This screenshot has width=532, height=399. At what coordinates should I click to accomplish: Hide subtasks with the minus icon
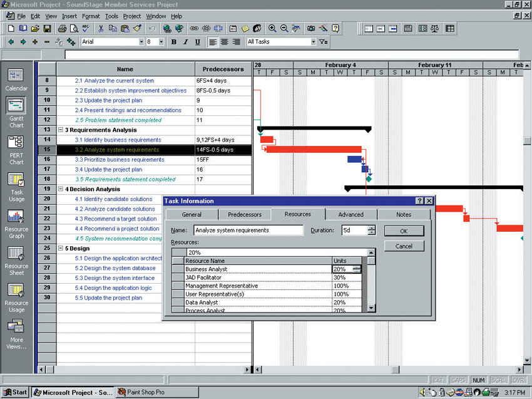coord(47,42)
